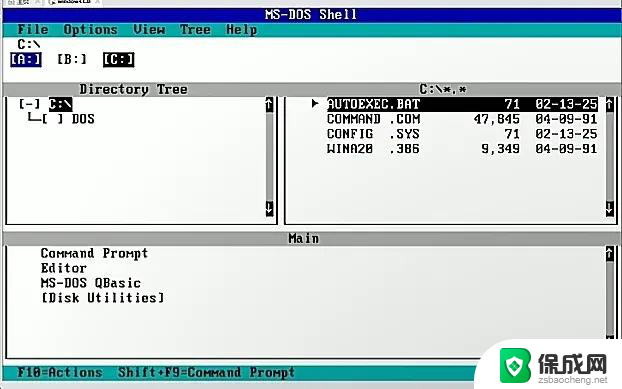Open the Tree menu

[195, 30]
